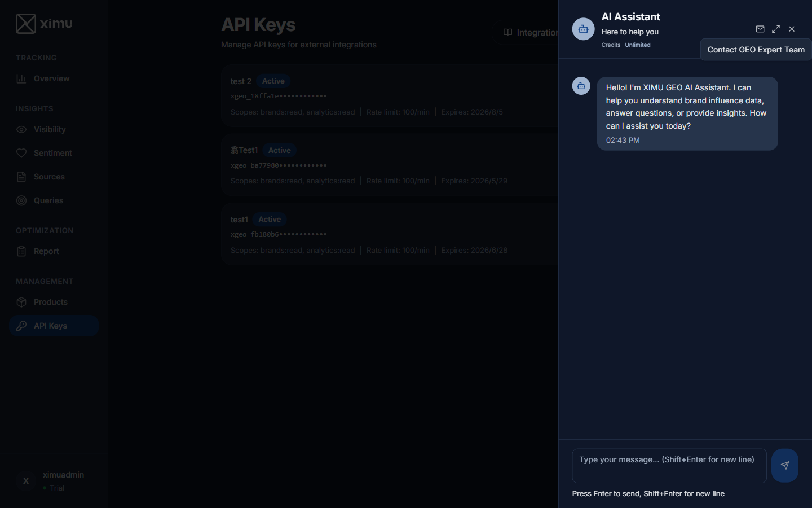
Task: Go to the Sentiment menu item
Action: pyautogui.click(x=54, y=153)
